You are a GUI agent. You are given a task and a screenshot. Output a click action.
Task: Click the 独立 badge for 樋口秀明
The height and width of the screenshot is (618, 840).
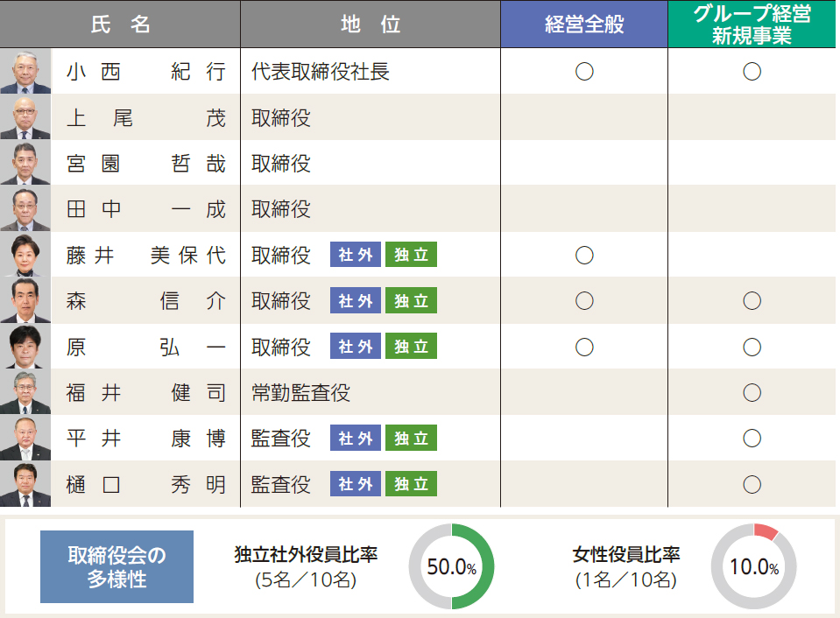(x=411, y=484)
